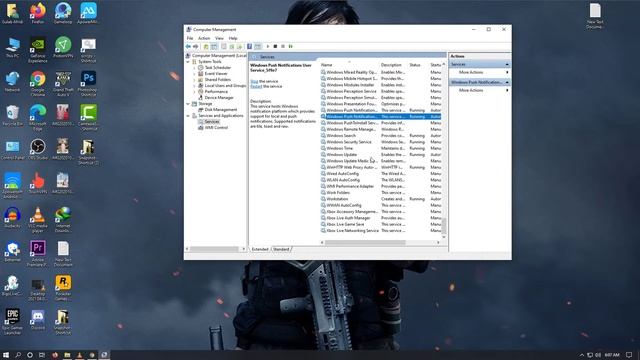Expand the Event Viewer tree node

point(194,74)
